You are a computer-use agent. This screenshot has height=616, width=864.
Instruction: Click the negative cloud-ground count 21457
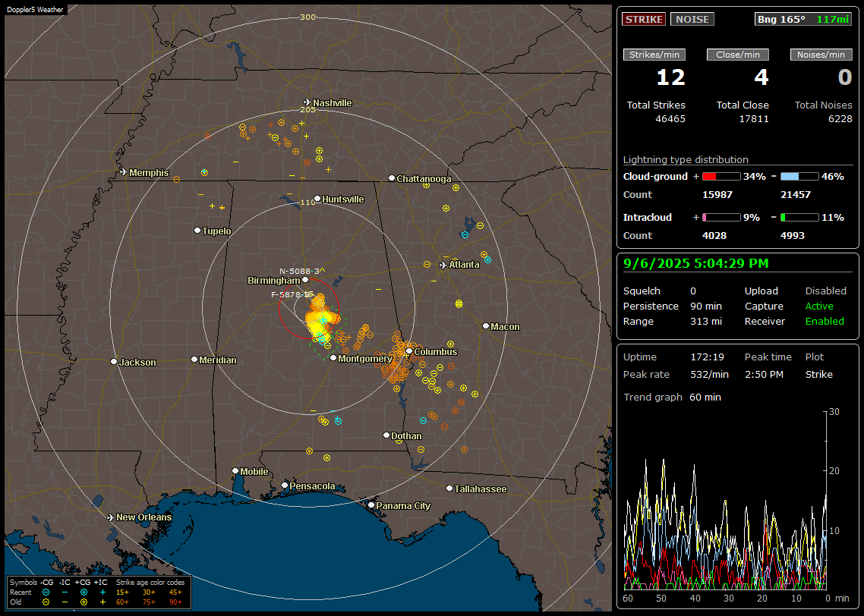pos(796,195)
